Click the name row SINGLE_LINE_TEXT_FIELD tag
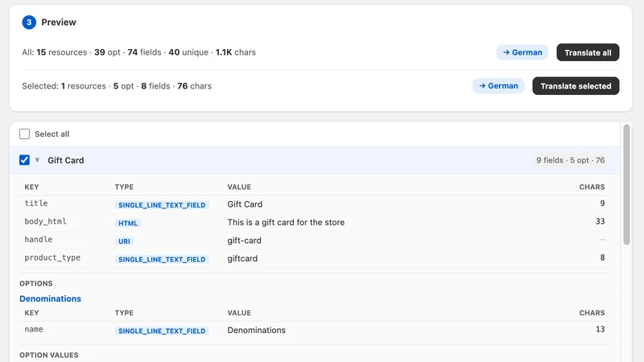 click(x=162, y=331)
